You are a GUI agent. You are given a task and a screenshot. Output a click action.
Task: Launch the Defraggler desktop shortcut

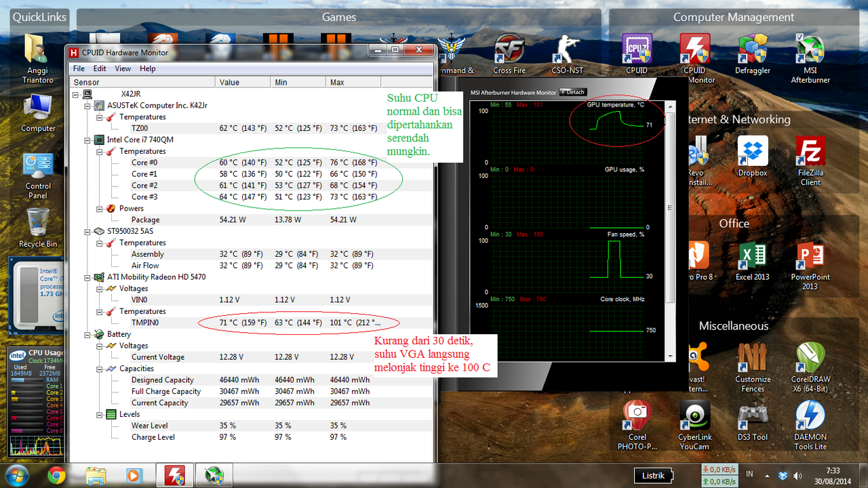(x=752, y=54)
